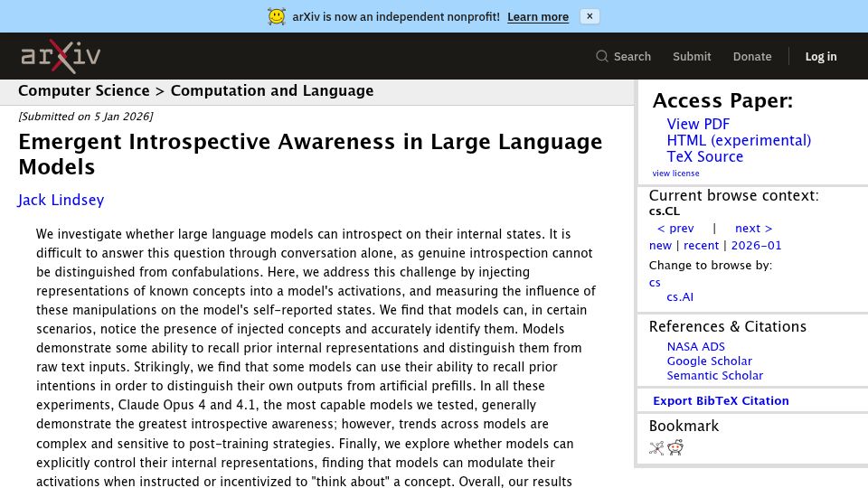Download the TeX Source

704,156
